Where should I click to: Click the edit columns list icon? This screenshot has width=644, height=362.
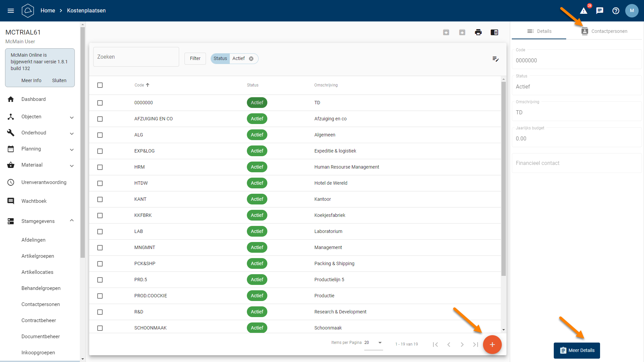tap(495, 59)
